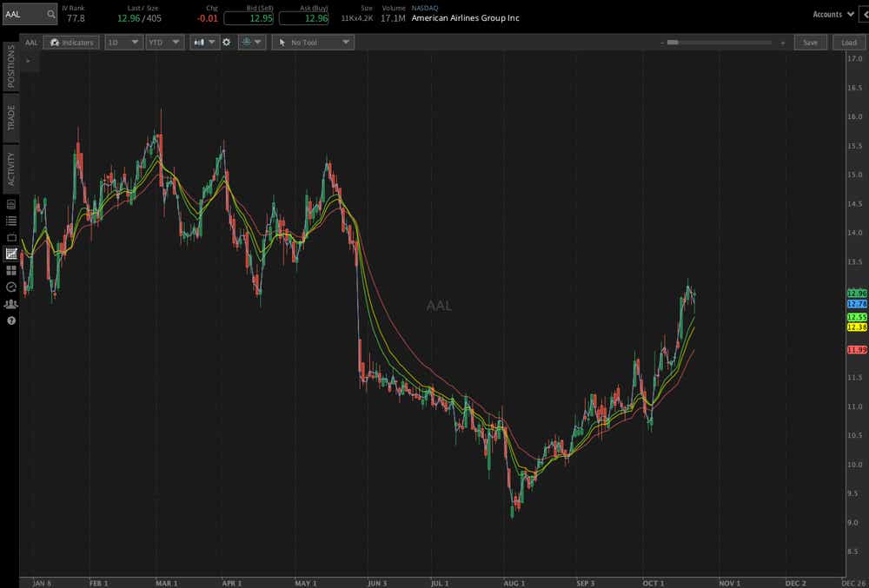
Task: Click the Volume 17.1M value
Action: 393,18
